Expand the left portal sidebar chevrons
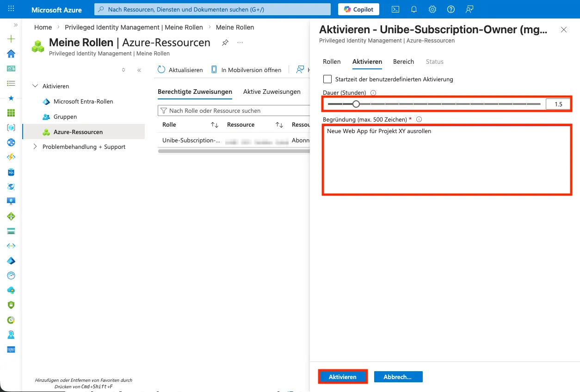Image resolution: width=580 pixels, height=392 pixels. 16,25
